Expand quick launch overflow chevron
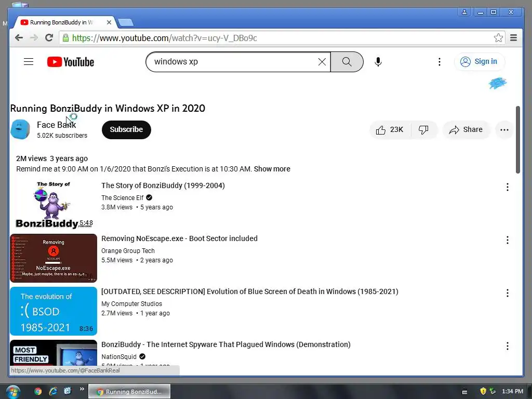This screenshot has width=532, height=399. [82, 389]
